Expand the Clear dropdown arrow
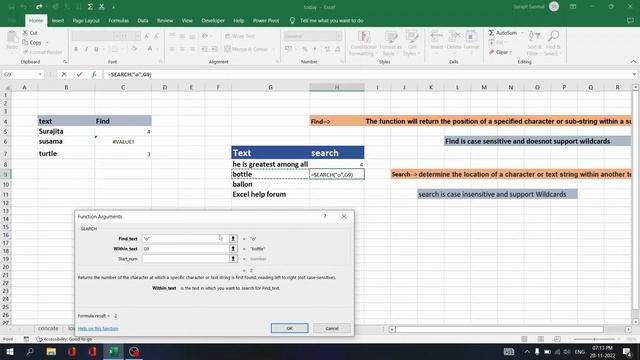 (511, 52)
